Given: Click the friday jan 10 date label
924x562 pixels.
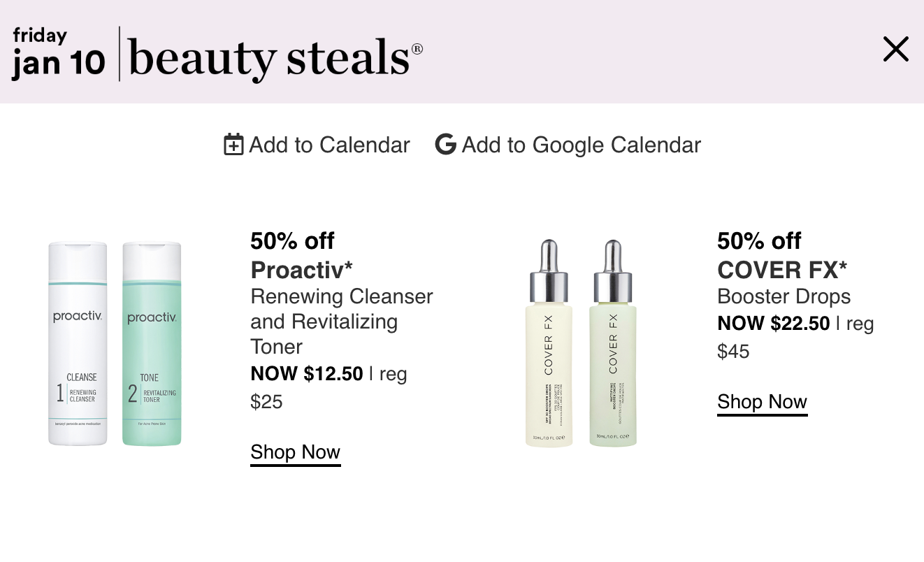Looking at the screenshot, I should point(59,53).
